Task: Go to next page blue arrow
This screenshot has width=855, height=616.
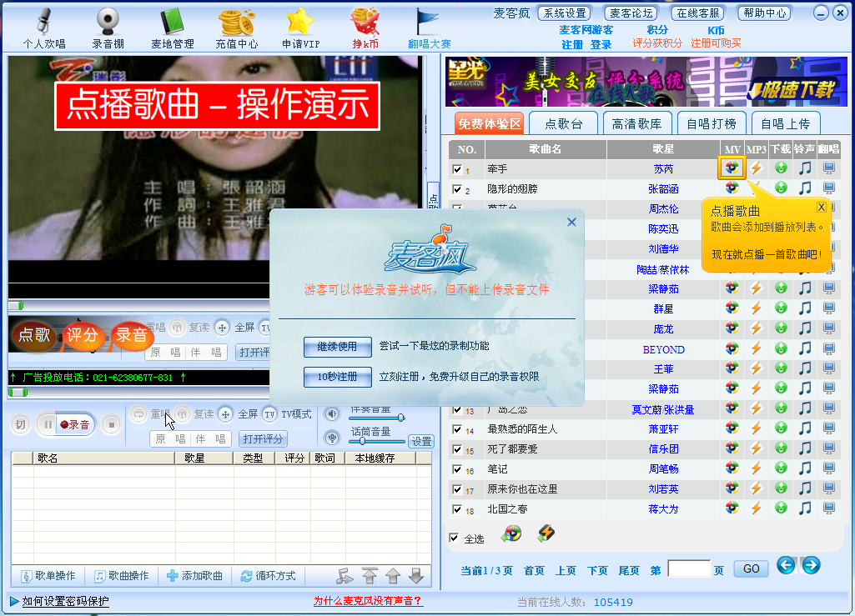Action: [811, 565]
